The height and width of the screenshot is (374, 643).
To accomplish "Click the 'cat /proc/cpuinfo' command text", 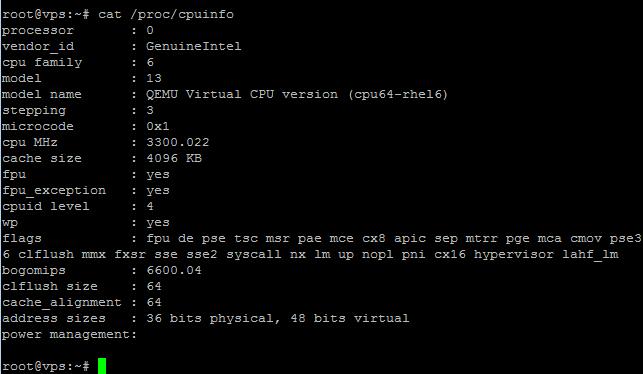I will [x=166, y=14].
